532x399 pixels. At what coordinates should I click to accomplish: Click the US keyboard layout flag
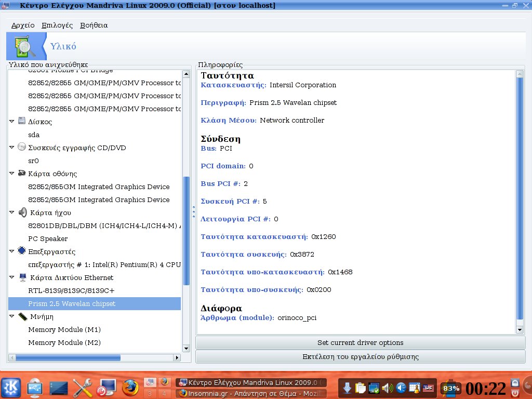(428, 388)
